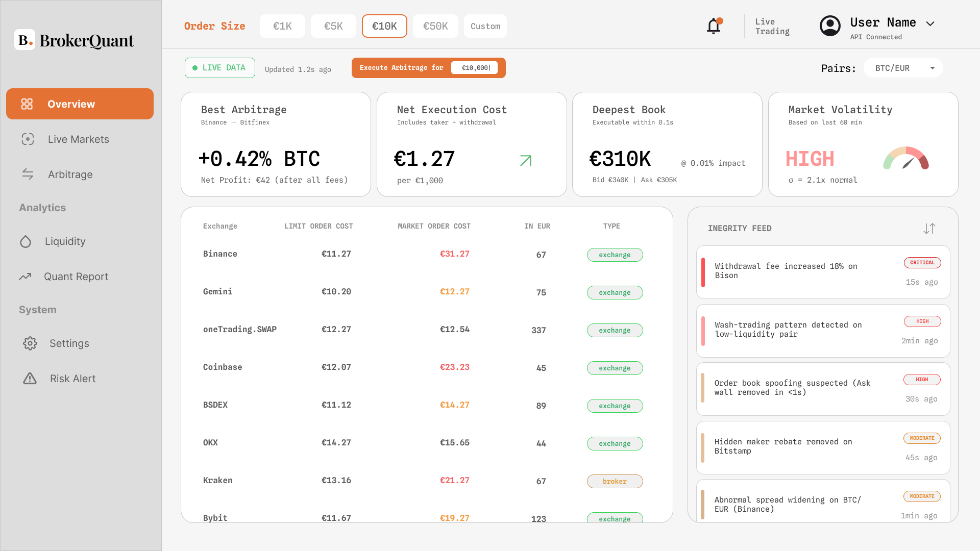Viewport: 980px width, 551px height.
Task: Click the Net Execution Cost arrow icon
Action: pos(526,161)
